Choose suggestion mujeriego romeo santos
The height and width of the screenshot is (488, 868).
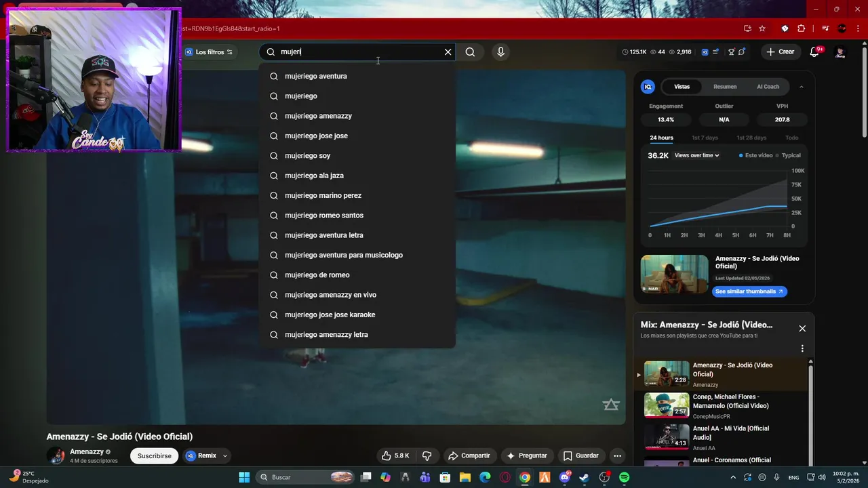point(357,215)
